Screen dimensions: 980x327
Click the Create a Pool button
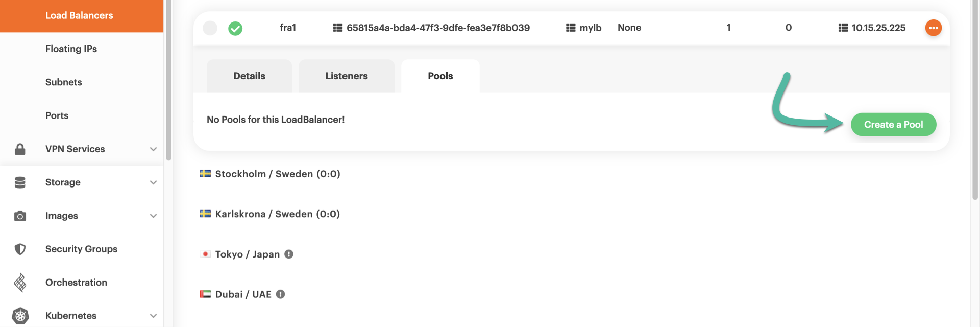pyautogui.click(x=893, y=125)
